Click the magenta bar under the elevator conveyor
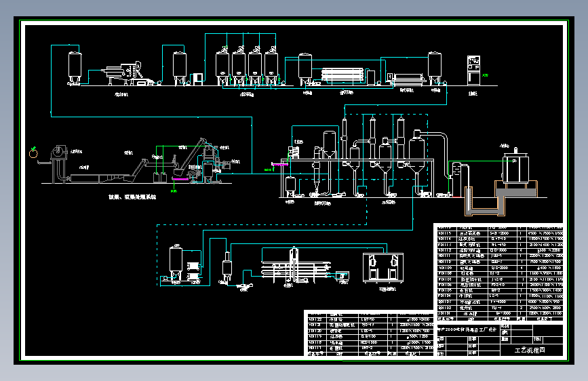 click(180, 179)
